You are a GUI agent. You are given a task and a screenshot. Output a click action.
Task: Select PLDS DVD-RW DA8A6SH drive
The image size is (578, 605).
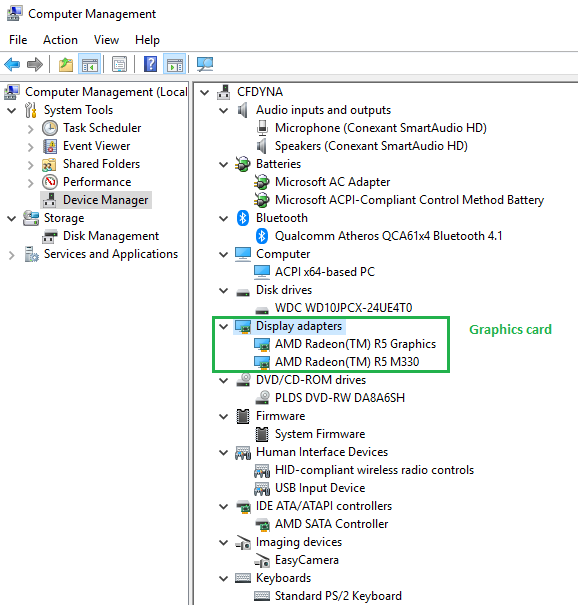point(340,398)
